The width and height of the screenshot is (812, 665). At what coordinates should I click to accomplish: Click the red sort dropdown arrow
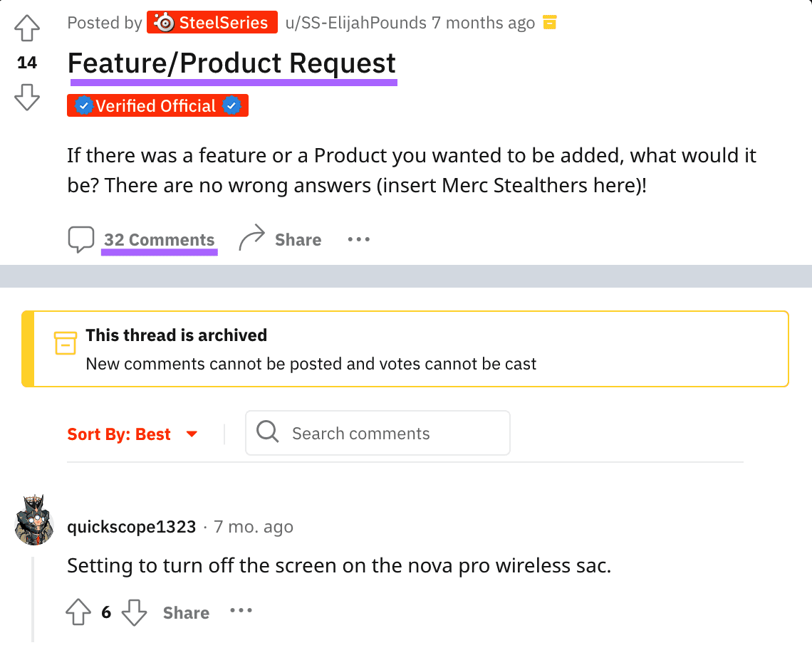192,434
